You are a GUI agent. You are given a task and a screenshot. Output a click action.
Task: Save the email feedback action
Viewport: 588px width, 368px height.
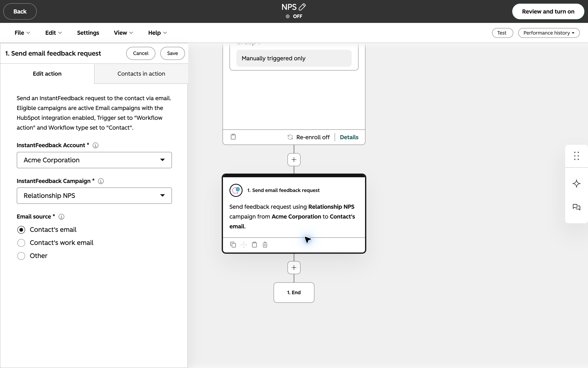[173, 53]
